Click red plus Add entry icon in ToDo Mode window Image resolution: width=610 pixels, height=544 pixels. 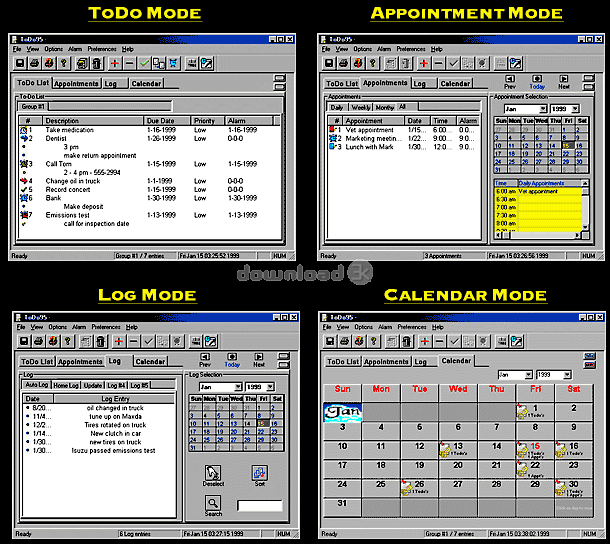coord(115,63)
